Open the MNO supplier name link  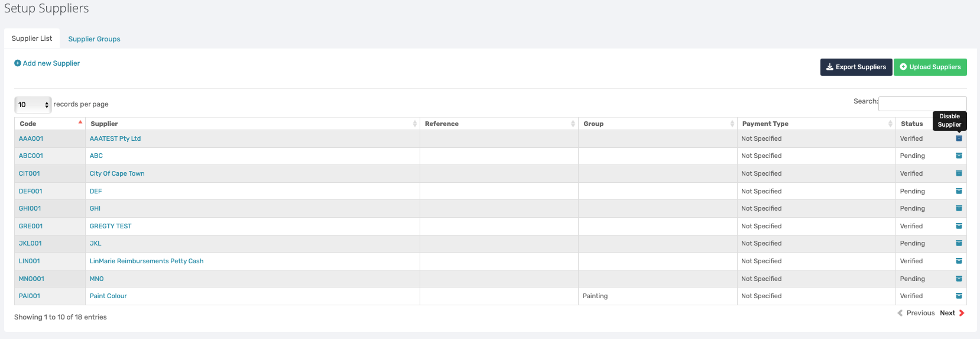tap(97, 279)
